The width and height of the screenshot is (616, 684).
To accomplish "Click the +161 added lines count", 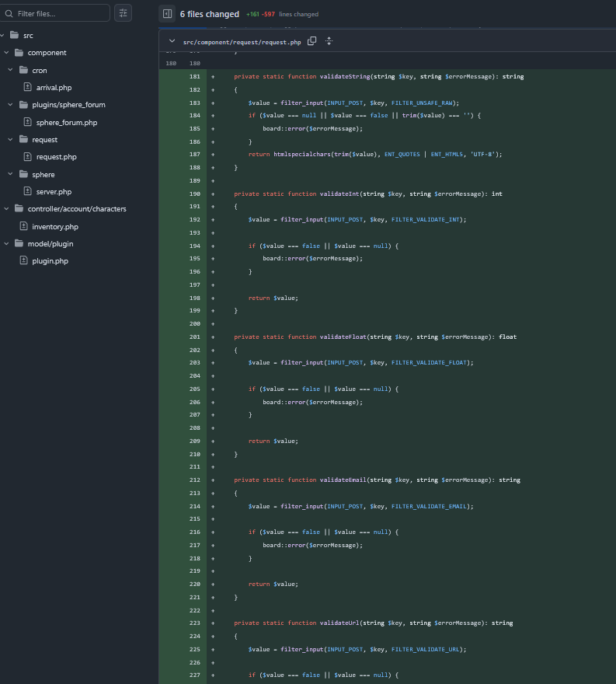I will (252, 15).
